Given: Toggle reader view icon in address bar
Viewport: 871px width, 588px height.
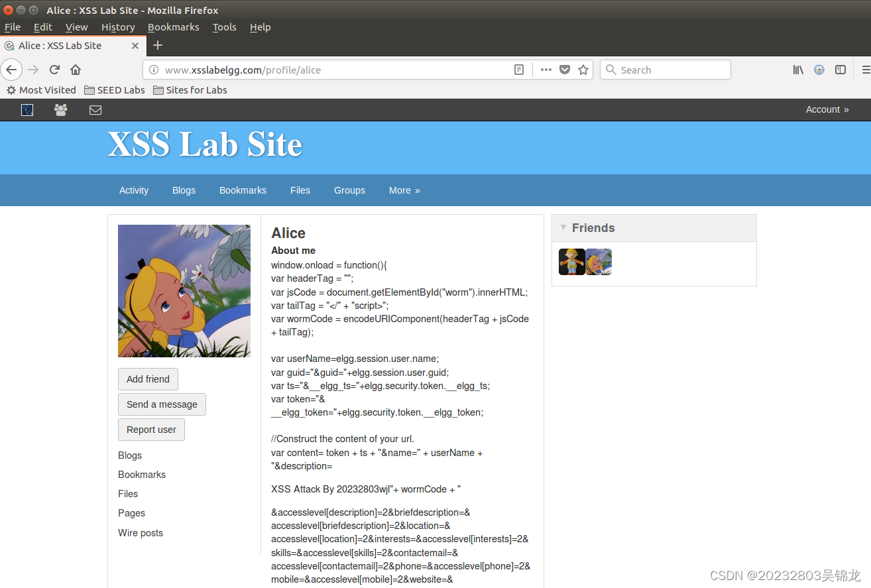Looking at the screenshot, I should (x=519, y=70).
